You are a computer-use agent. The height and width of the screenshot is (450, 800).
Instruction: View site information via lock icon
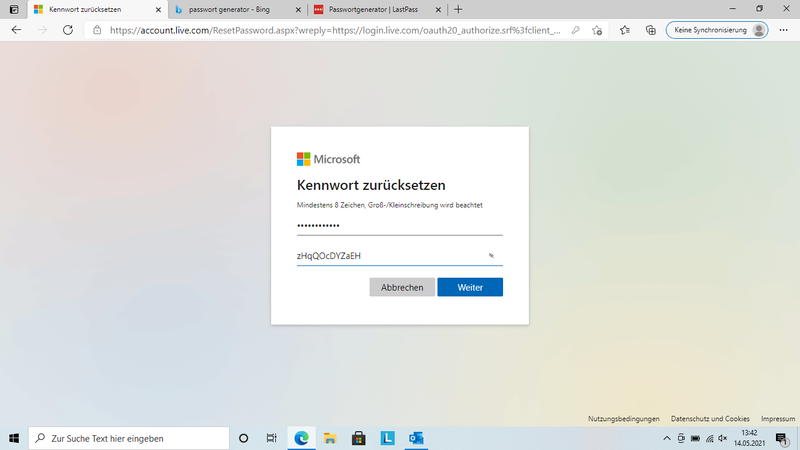[x=97, y=30]
